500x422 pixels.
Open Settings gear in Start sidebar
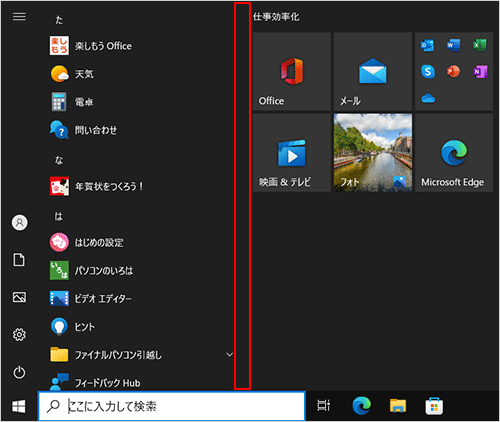click(19, 334)
